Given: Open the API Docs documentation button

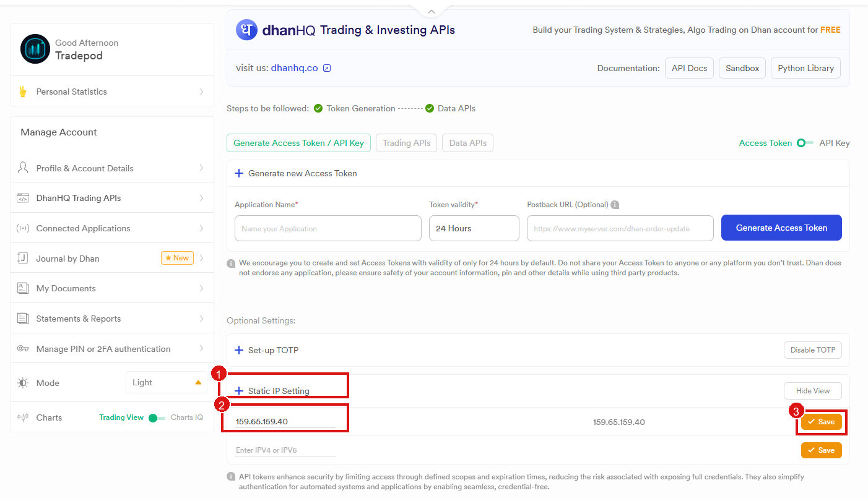Looking at the screenshot, I should tap(690, 68).
